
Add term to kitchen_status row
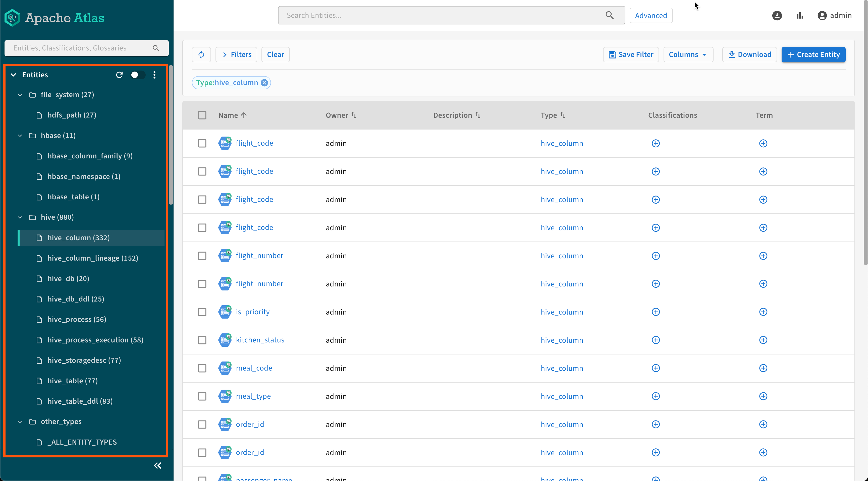(763, 340)
